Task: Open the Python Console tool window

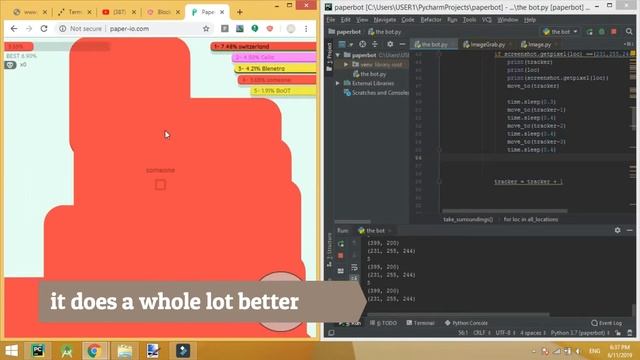Action: (465, 323)
